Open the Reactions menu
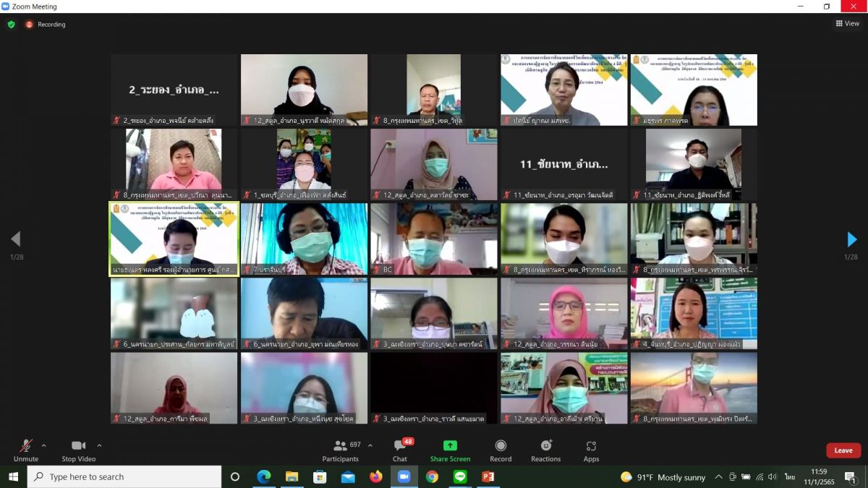 click(x=545, y=450)
